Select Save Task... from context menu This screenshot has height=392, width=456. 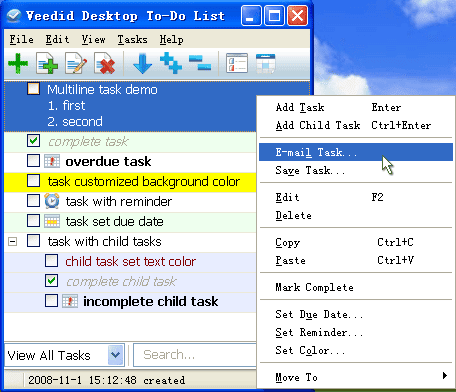pyautogui.click(x=356, y=170)
